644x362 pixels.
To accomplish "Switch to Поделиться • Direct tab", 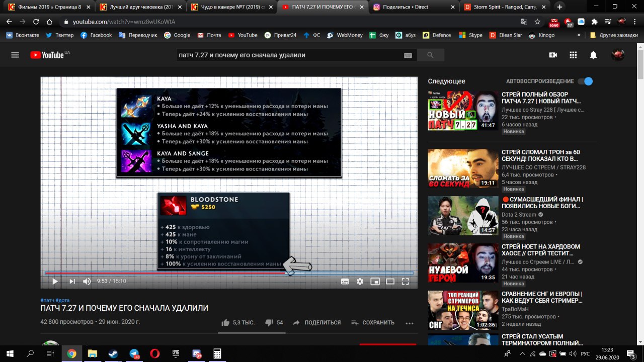I will 414,7.
